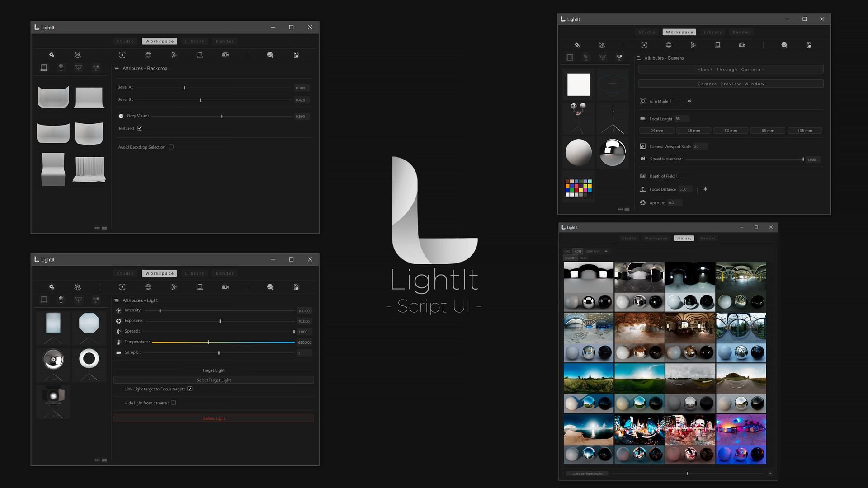The width and height of the screenshot is (868, 488).
Task: Toggle Avoid Backdrop Selection checkbox
Action: coord(171,147)
